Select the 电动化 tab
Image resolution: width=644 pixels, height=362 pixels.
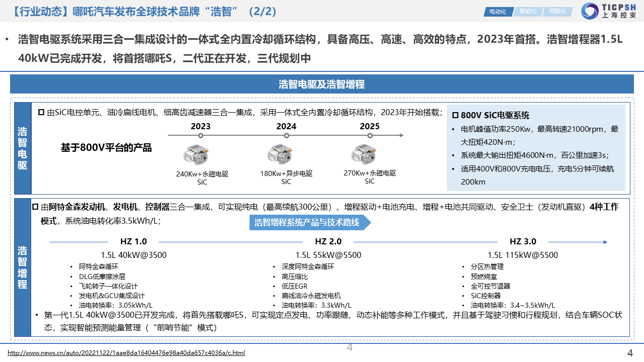(x=498, y=11)
